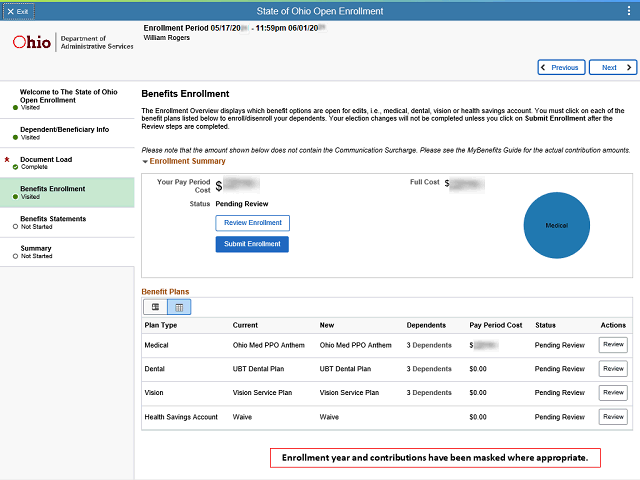Click Review Enrollment button

click(x=253, y=223)
